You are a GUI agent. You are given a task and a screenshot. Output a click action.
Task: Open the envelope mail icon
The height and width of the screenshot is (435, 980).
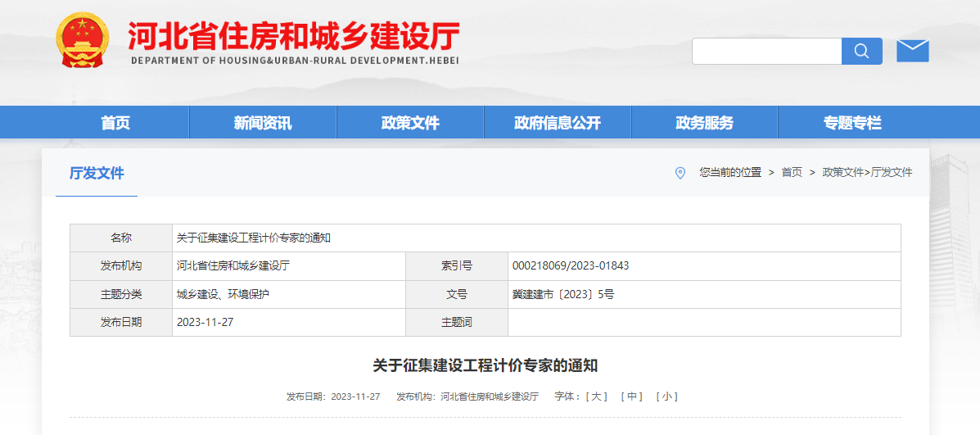pyautogui.click(x=913, y=51)
